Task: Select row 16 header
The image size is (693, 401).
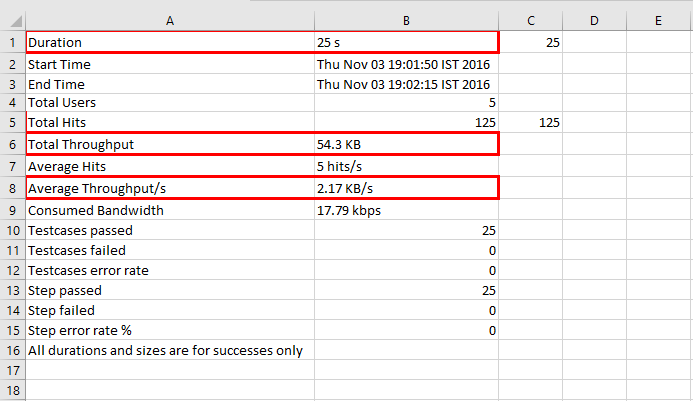Action: click(12, 351)
